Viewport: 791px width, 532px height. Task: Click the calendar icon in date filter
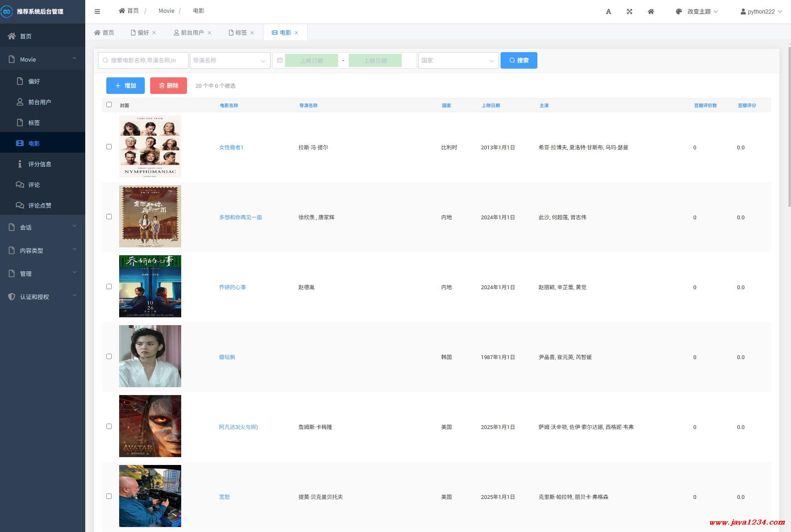(280, 60)
